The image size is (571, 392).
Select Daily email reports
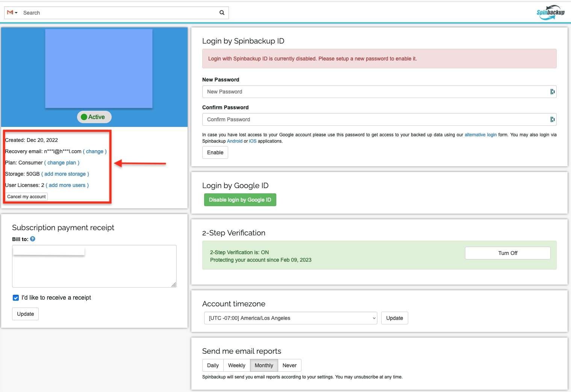point(213,365)
